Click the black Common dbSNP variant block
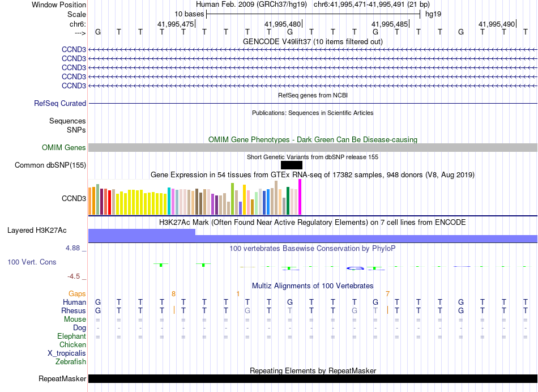This screenshot has width=538, height=392. point(292,165)
